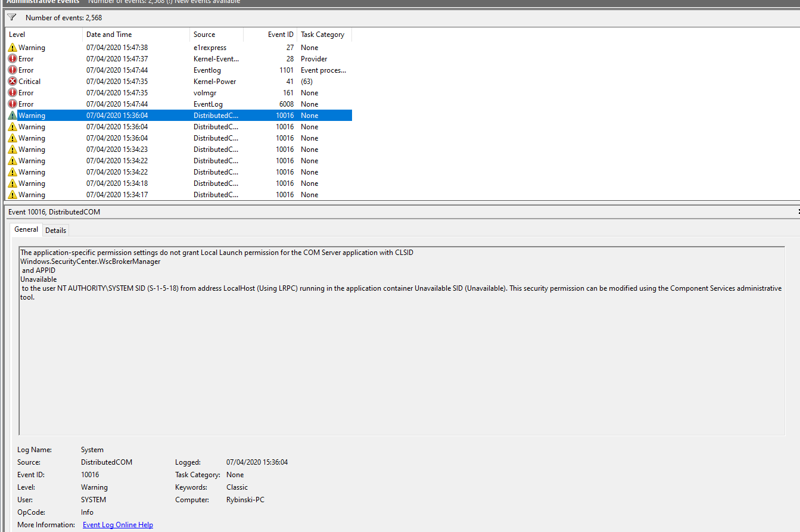This screenshot has height=532, width=800.
Task: Click error icon for Event ID 1101
Action: click(13, 70)
